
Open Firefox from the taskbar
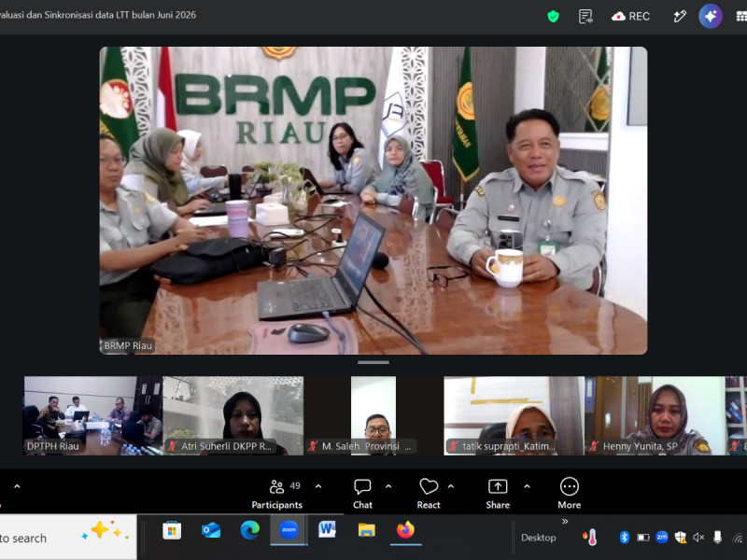point(405,530)
